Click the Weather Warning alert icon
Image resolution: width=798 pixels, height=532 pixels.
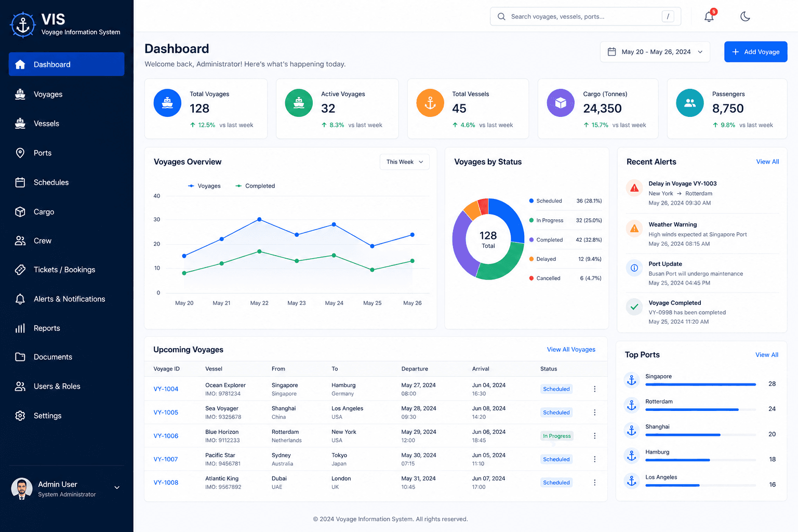click(634, 228)
